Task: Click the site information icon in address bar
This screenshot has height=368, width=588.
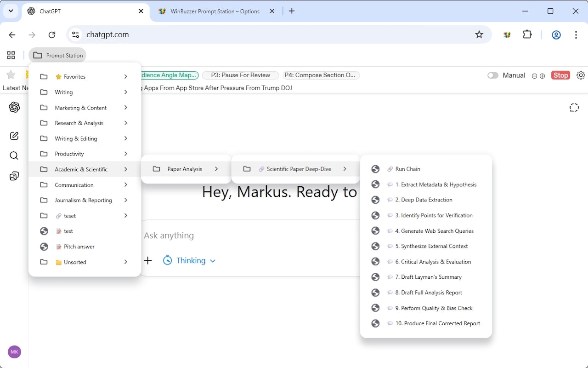Action: 76,34
